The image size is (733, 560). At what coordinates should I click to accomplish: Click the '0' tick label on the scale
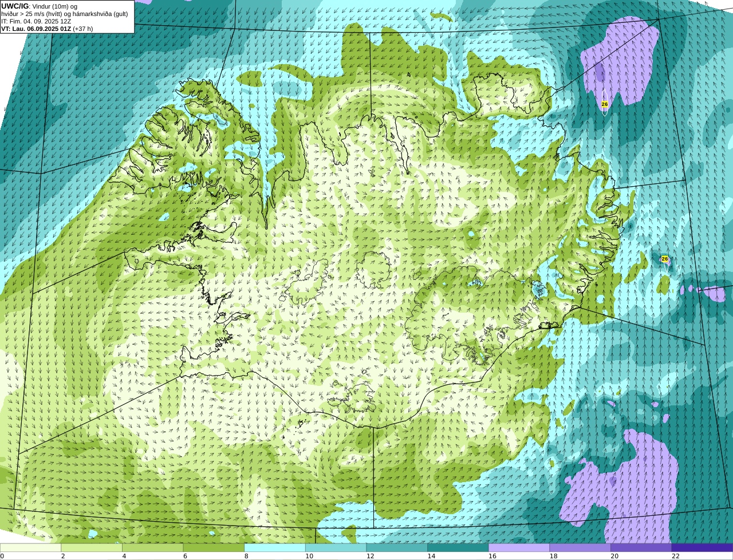[x=2, y=556]
